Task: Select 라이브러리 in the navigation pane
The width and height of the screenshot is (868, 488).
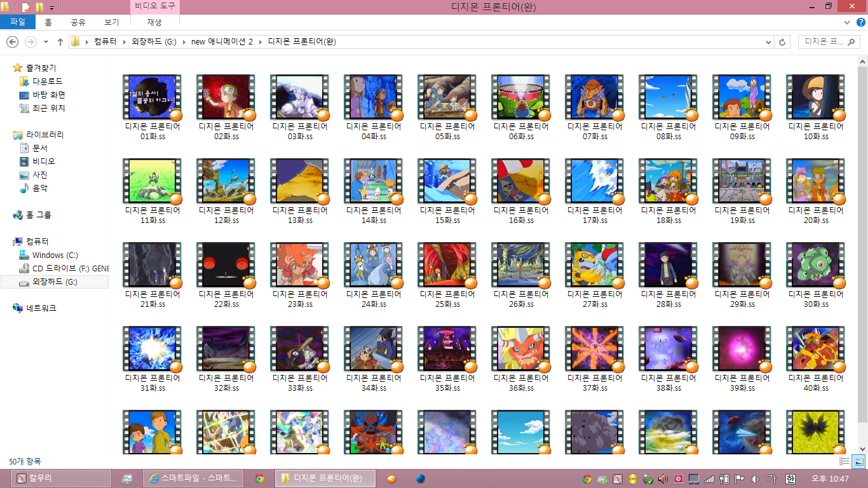Action: coord(44,135)
